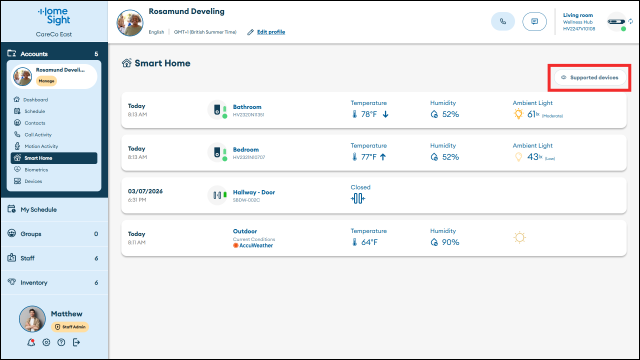Click Outdoor humidity 90% value

coord(451,242)
